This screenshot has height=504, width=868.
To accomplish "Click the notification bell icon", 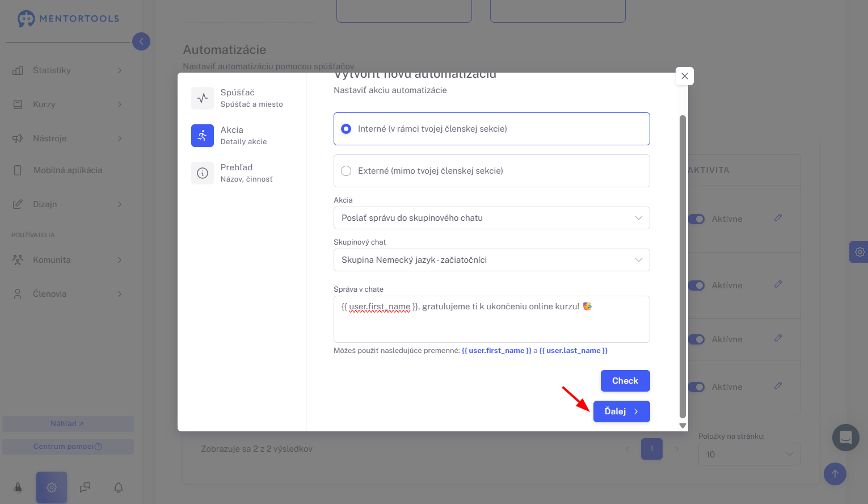I will (x=119, y=488).
